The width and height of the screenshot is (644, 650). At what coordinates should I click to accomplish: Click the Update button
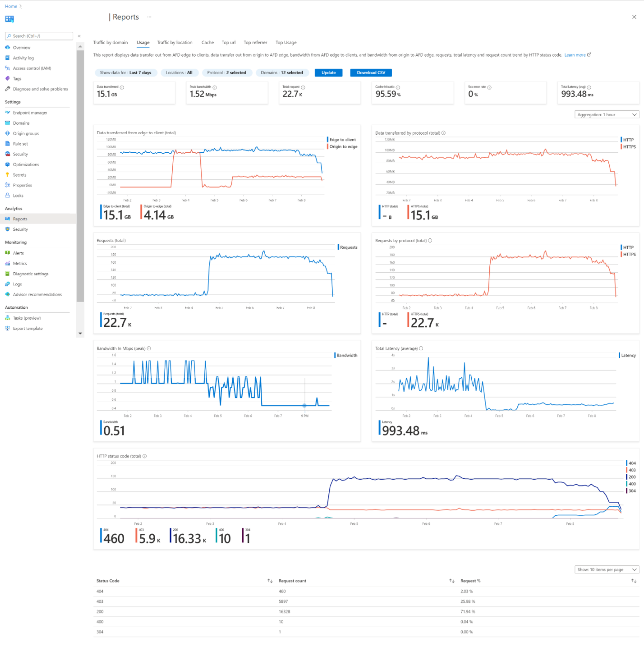click(x=328, y=73)
